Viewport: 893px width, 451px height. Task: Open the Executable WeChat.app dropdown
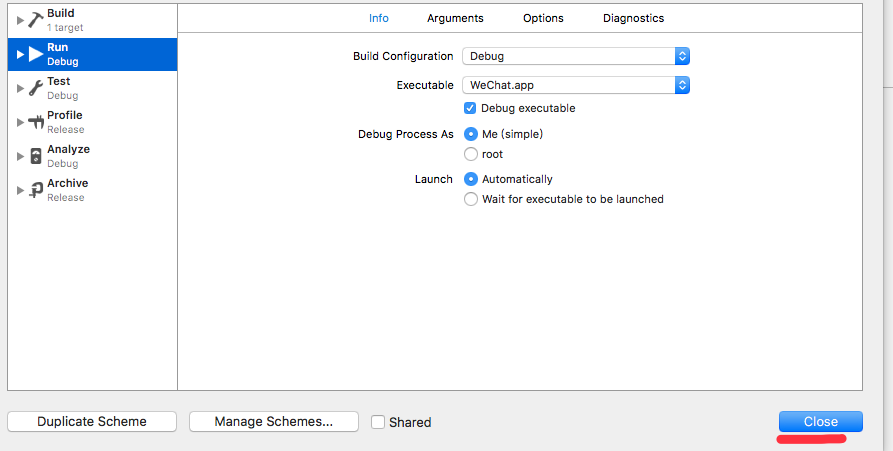[x=576, y=85]
